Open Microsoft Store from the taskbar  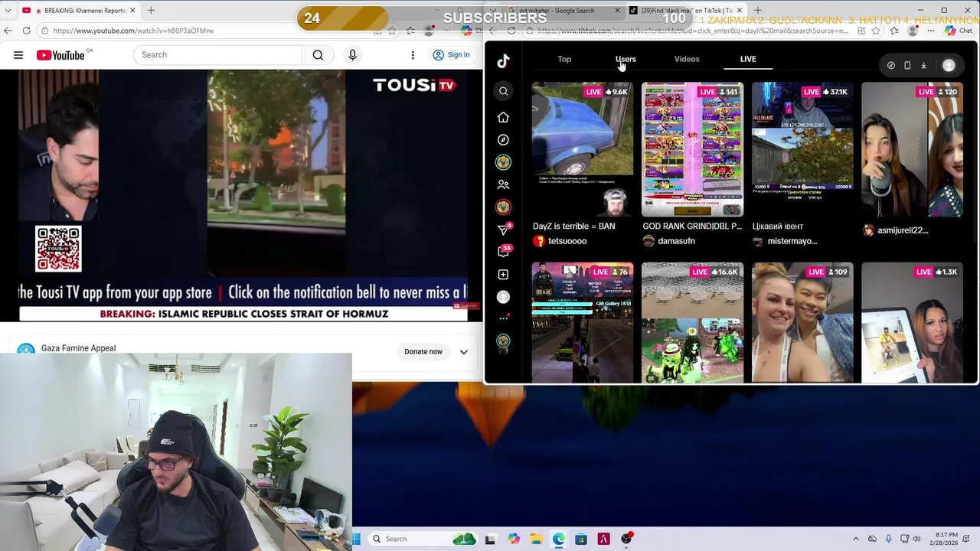581,539
